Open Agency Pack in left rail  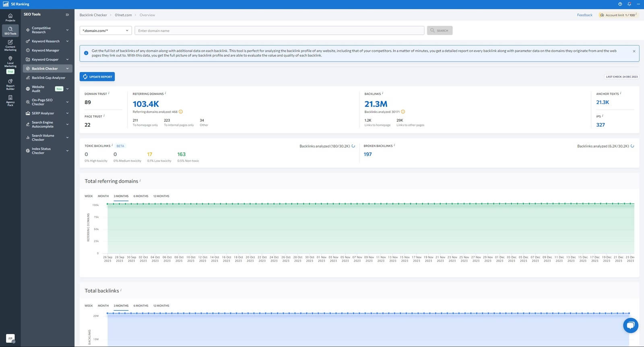coord(10,100)
